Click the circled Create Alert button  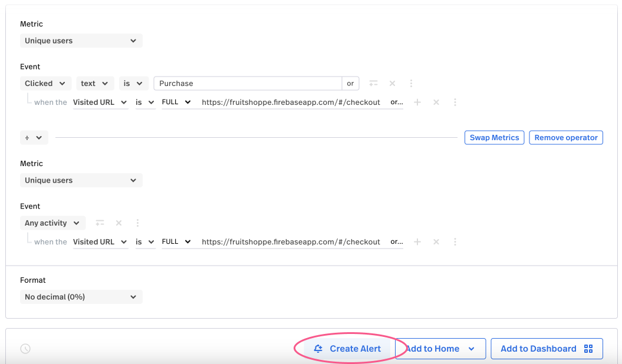pos(348,348)
